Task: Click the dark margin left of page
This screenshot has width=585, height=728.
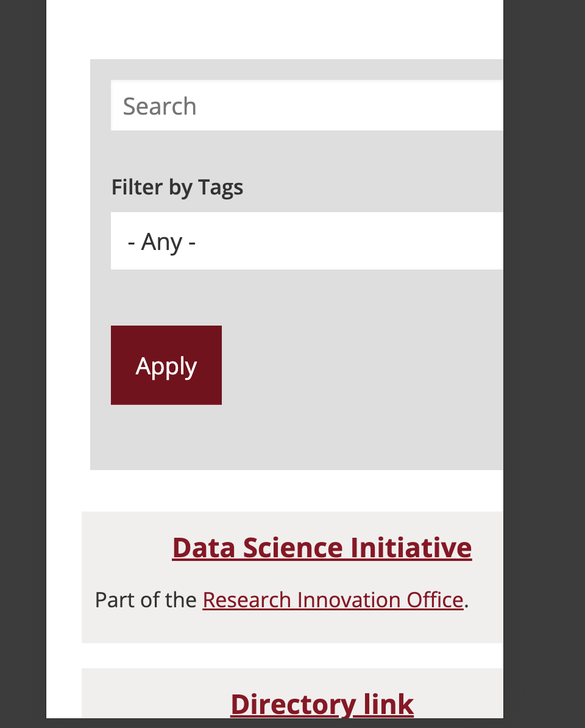Action: [x=23, y=366]
